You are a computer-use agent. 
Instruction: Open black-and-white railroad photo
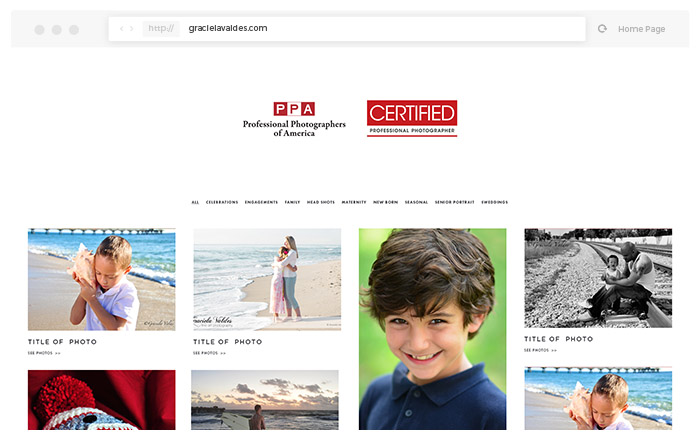[x=598, y=278]
